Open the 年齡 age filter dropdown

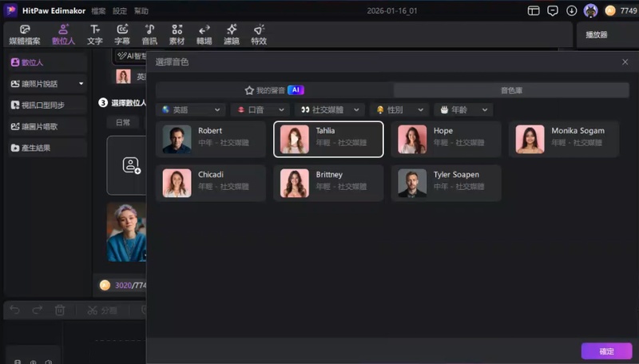click(463, 109)
